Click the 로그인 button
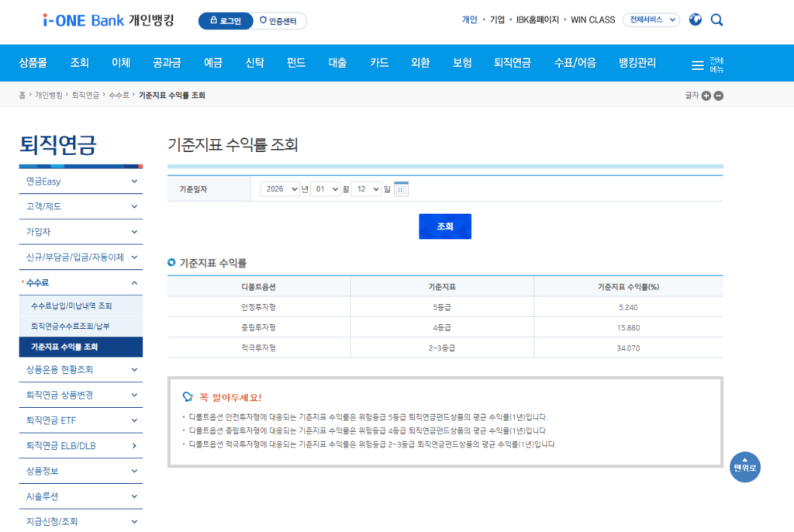 tap(226, 21)
